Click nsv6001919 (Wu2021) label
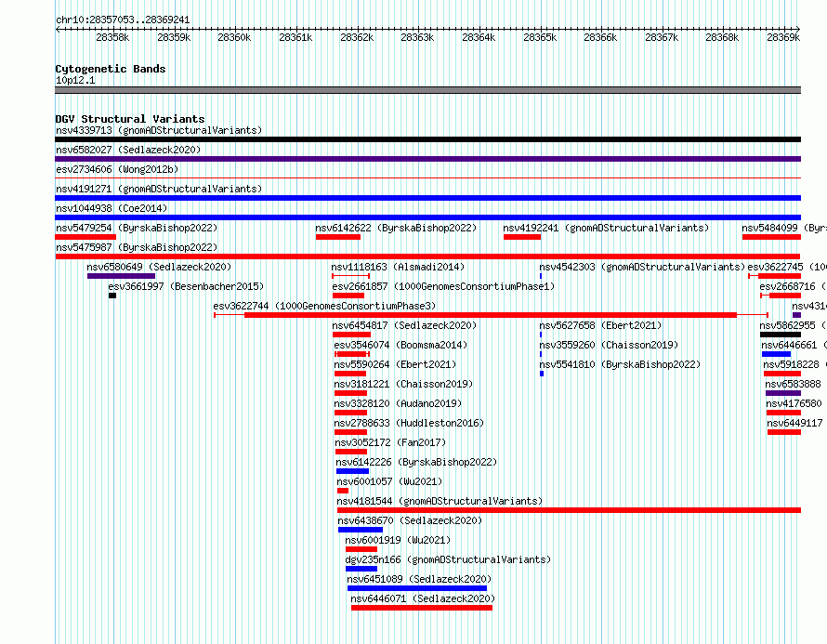This screenshot has height=644, width=827. pyautogui.click(x=399, y=540)
